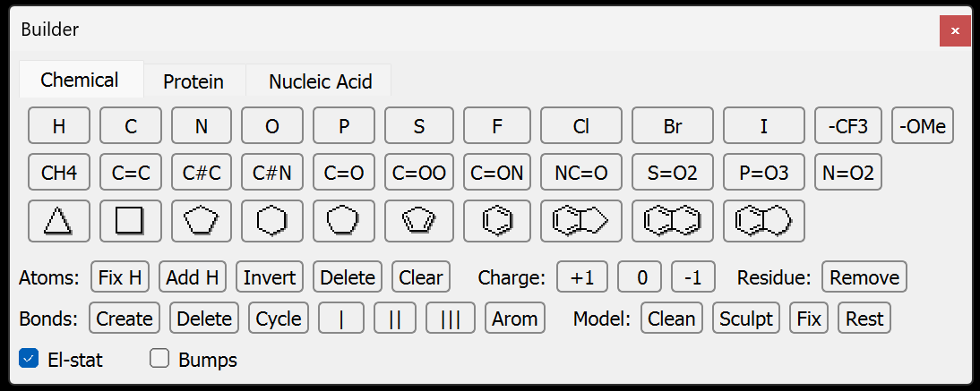Set charge to +1
This screenshot has height=391, width=980.
tap(582, 277)
